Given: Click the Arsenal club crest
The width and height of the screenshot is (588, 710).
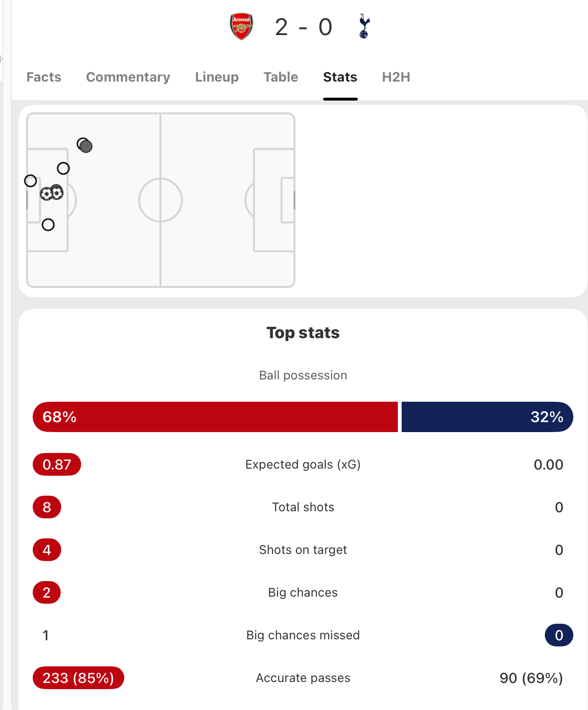Looking at the screenshot, I should click(241, 27).
